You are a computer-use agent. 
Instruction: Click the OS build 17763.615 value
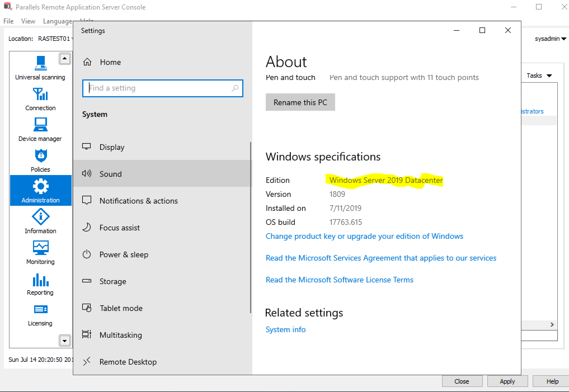coord(345,222)
